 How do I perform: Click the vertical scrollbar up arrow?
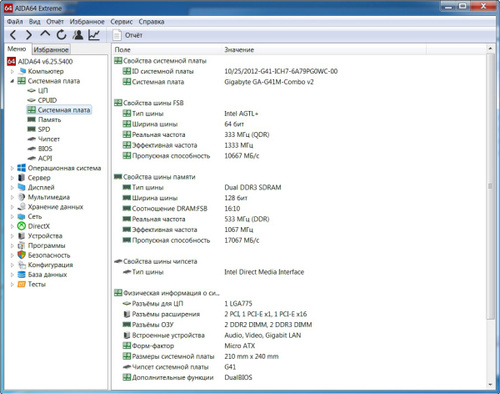[x=490, y=49]
